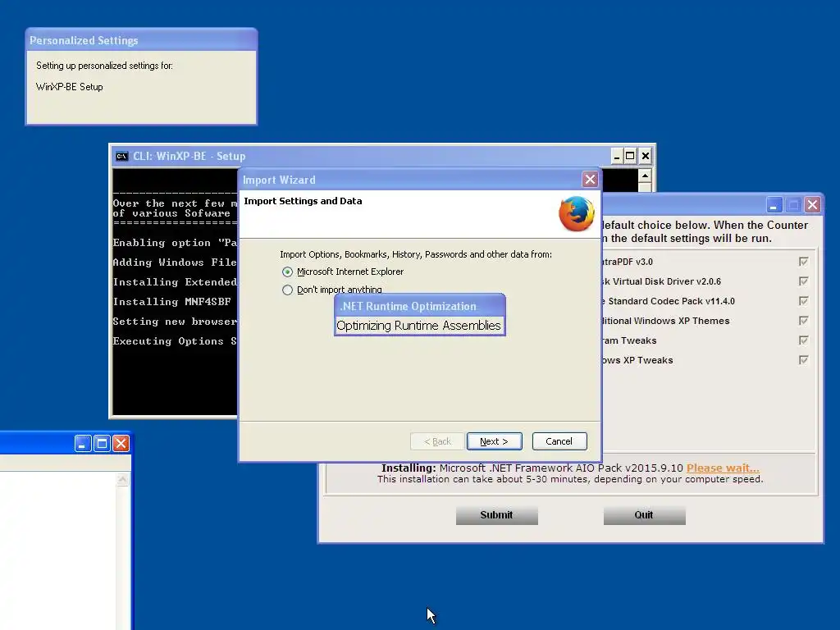
Task: Toggle Virtual Disk Driver v2.0.6 checkbox
Action: coord(803,281)
